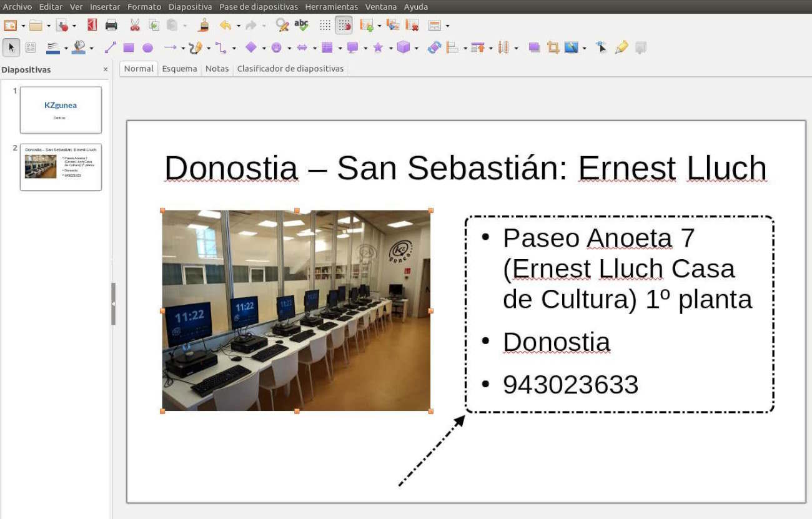Screen dimensions: 812x519
Task: Open basic shapes diamond dropdown arrow
Action: point(264,48)
